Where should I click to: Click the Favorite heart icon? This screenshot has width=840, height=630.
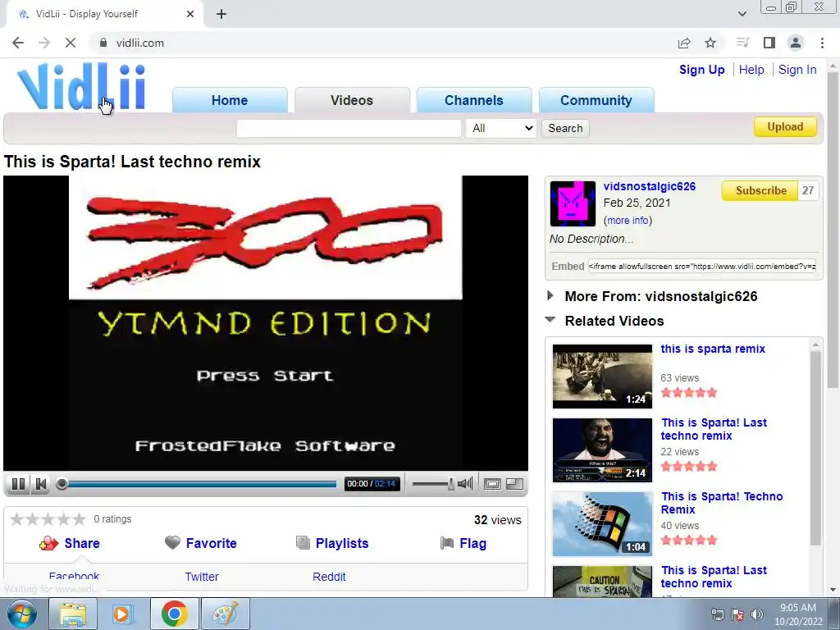(172, 543)
